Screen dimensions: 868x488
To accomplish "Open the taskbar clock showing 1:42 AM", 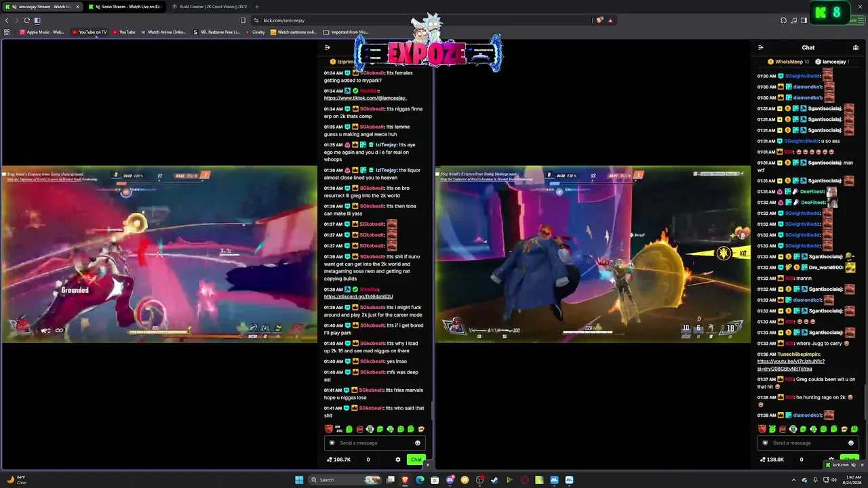I will 851,480.
